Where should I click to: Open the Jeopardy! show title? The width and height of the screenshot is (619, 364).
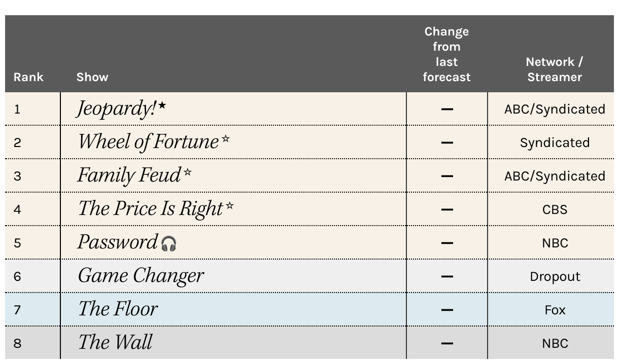click(117, 108)
